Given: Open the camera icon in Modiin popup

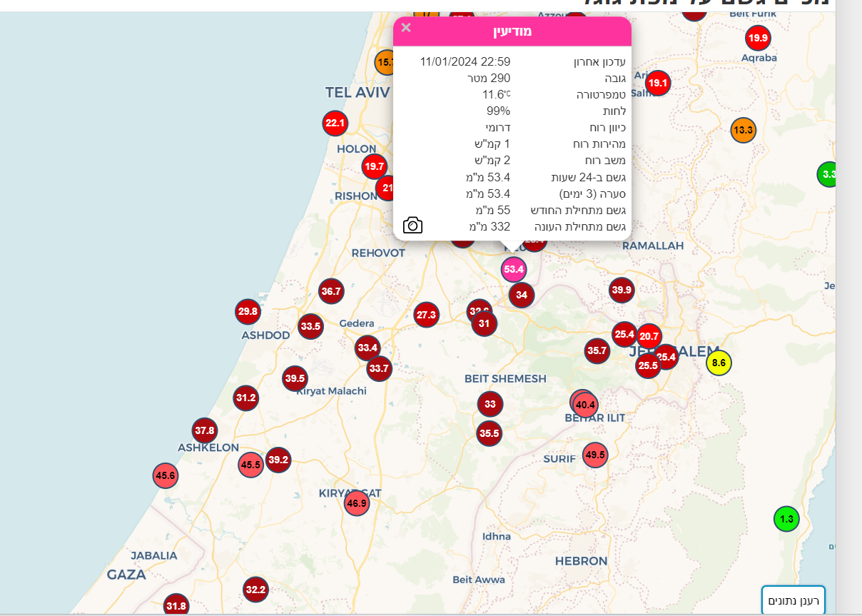Looking at the screenshot, I should (412, 226).
